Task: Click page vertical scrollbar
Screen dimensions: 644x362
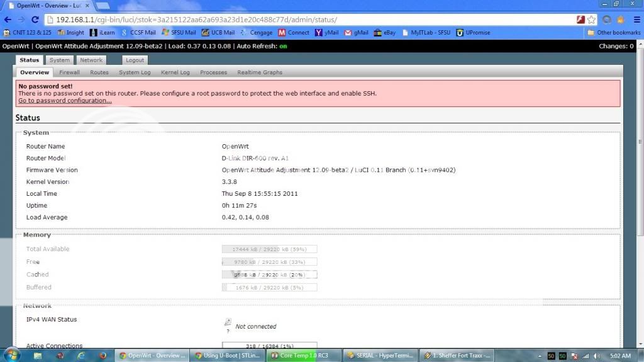Action: click(640, 142)
